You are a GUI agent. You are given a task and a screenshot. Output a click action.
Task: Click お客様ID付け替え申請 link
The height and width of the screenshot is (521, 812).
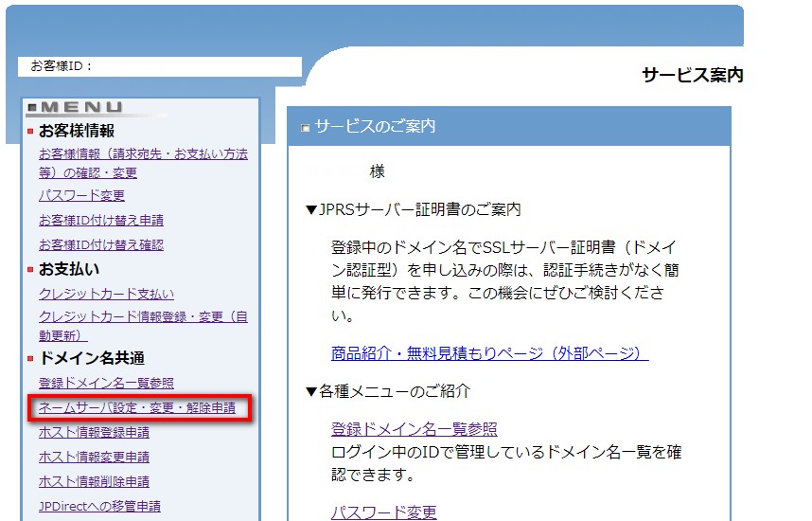101,220
